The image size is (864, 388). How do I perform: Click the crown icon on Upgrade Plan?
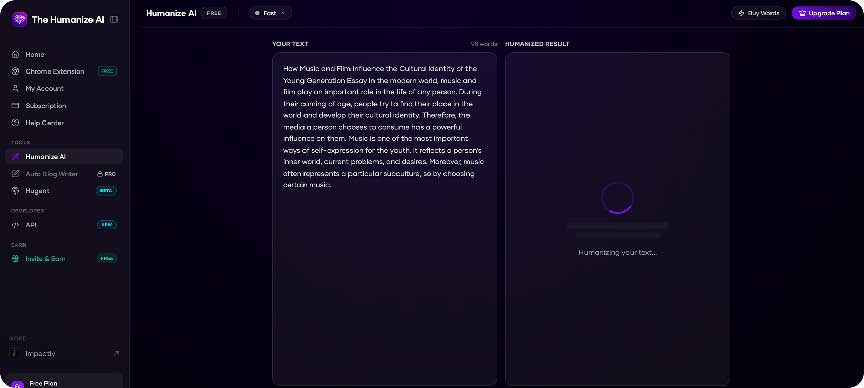pos(802,13)
